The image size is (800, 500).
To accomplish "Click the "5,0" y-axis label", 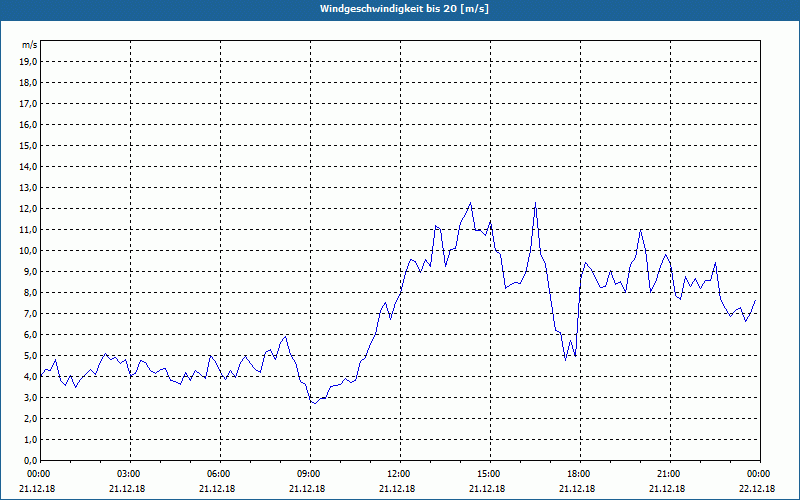I will (x=30, y=356).
